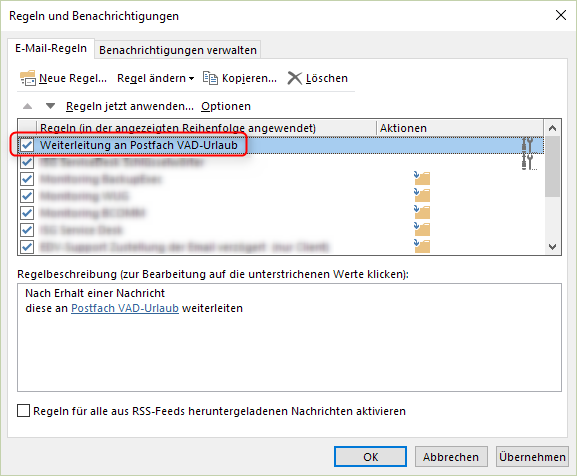Uncheck the Weiterleitung an Postfach VAD-Urlaub rule
577x476 pixels.
27,145
